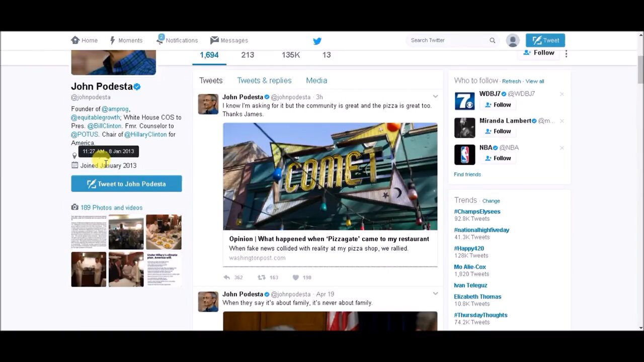
Task: Switch to Tweets & replies tab
Action: pos(264,80)
